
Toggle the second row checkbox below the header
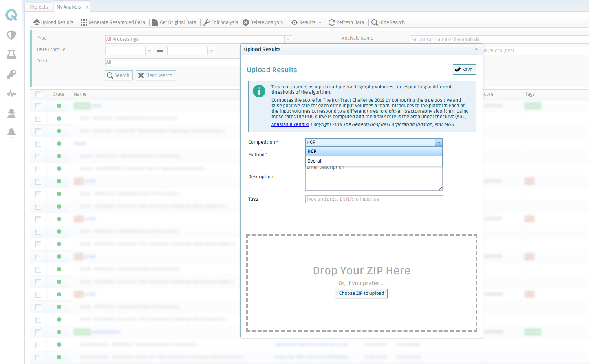tap(38, 119)
